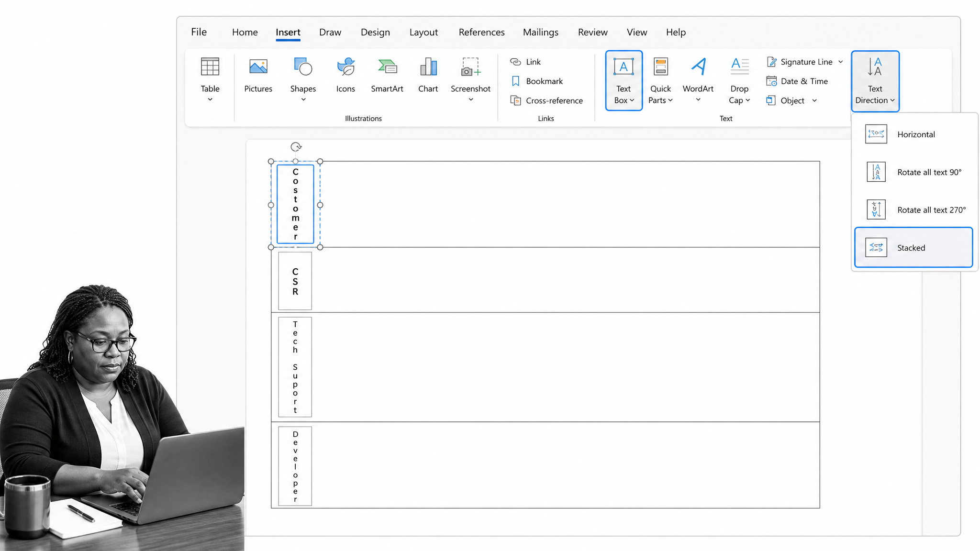Switch to the Mailings tab
Screen dimensions: 980x551
tap(541, 32)
